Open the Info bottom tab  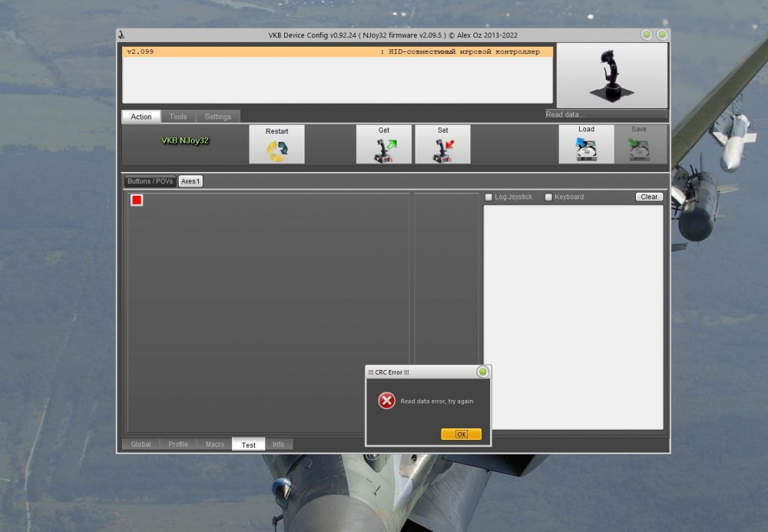(278, 444)
